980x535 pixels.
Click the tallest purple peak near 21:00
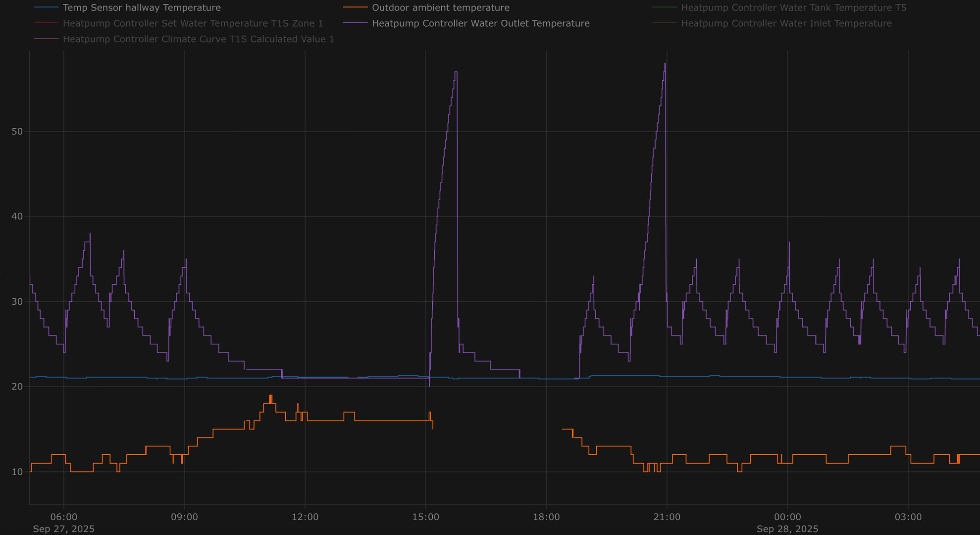tap(665, 64)
